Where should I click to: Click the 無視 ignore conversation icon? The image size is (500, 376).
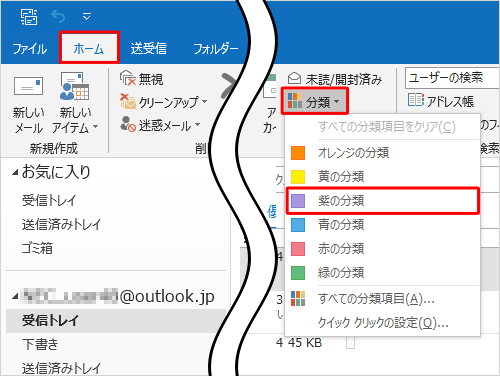pos(128,79)
